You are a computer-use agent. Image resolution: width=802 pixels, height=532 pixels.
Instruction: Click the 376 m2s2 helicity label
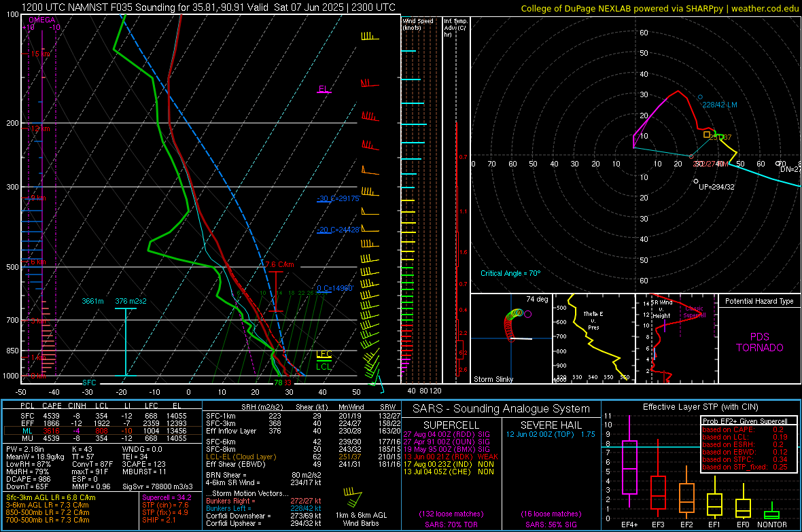tap(131, 301)
